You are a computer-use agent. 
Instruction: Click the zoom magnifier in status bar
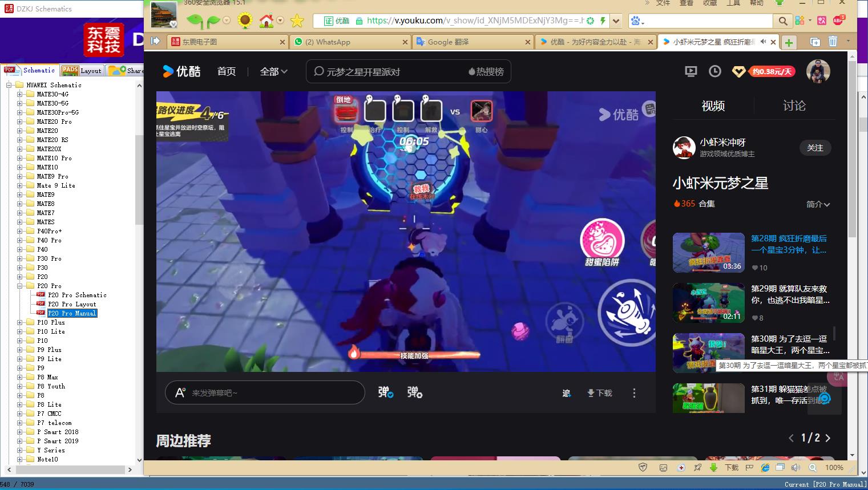coord(813,467)
